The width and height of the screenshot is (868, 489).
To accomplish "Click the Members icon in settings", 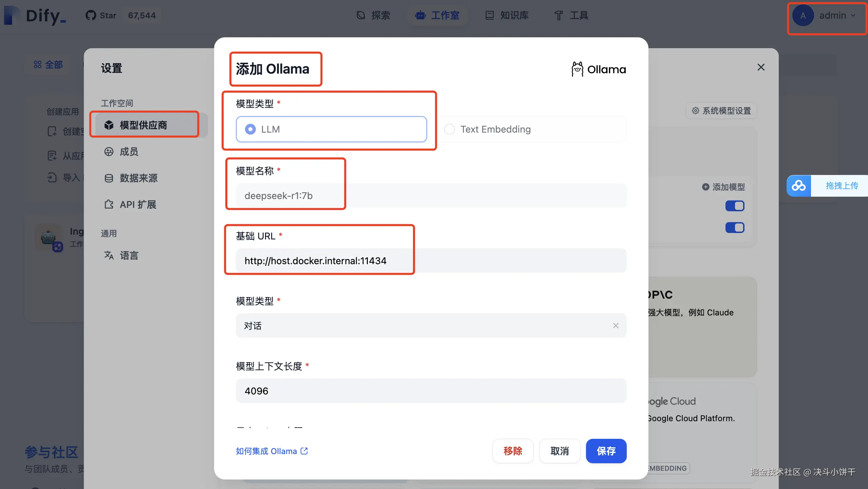I will (x=109, y=152).
